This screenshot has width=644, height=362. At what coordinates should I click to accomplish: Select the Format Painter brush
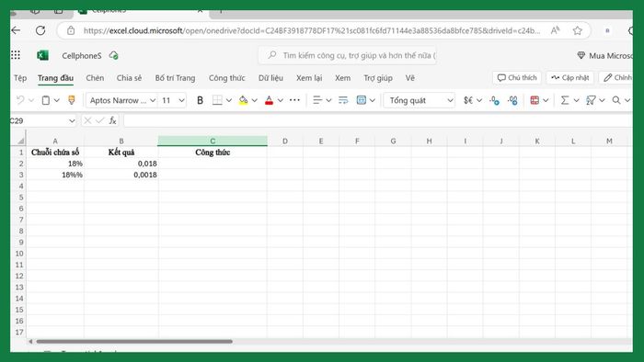(x=72, y=100)
